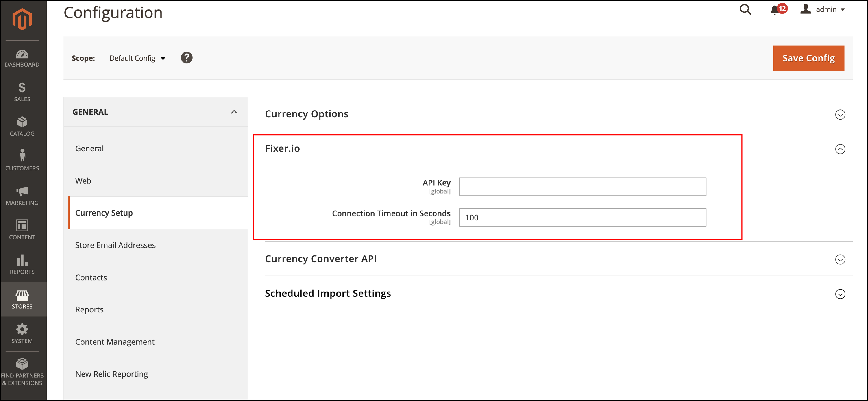
Task: Click the scope help question icon
Action: [x=186, y=58]
